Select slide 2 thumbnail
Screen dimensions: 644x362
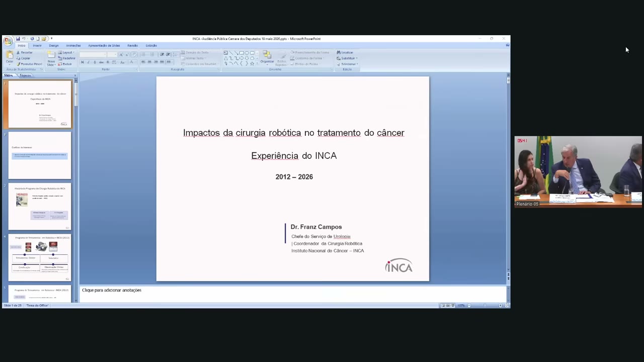pyautogui.click(x=40, y=155)
